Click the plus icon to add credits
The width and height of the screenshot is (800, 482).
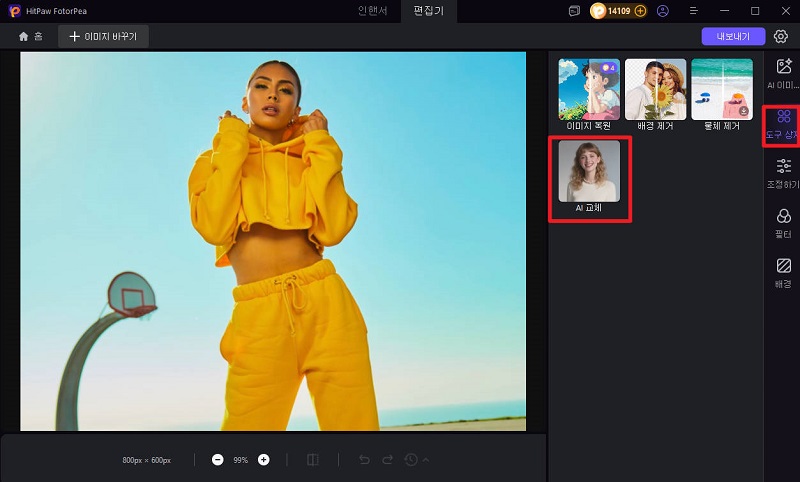pos(640,11)
